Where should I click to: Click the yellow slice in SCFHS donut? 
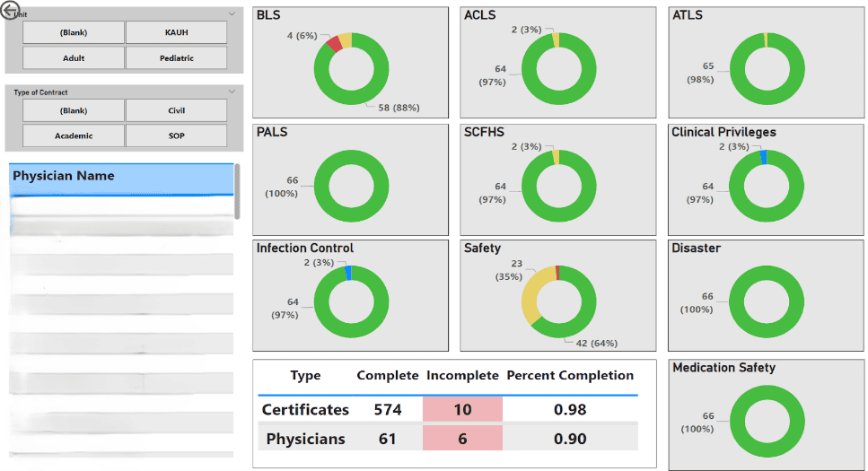[x=556, y=157]
